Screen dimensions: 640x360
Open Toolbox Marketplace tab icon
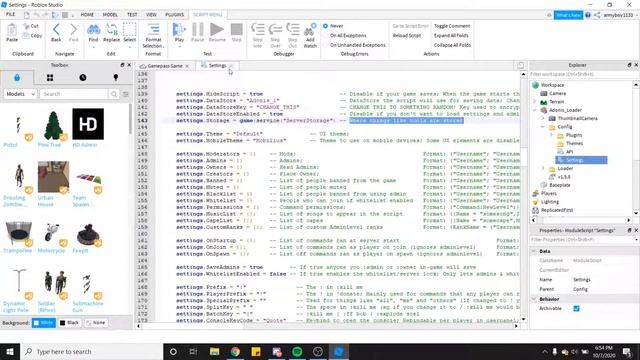tap(17, 78)
